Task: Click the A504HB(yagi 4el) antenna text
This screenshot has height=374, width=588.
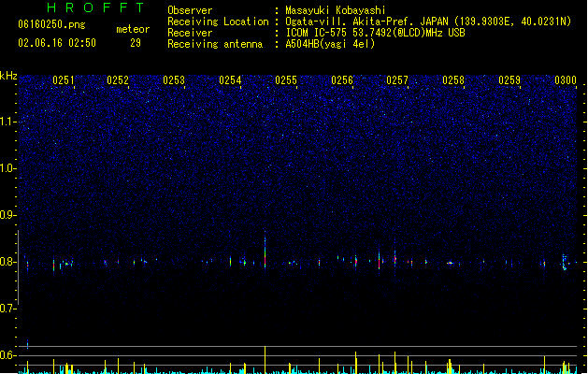Action: click(330, 44)
